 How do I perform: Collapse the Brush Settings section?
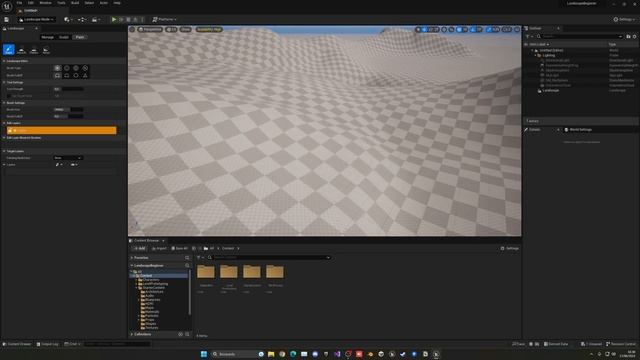click(4, 103)
